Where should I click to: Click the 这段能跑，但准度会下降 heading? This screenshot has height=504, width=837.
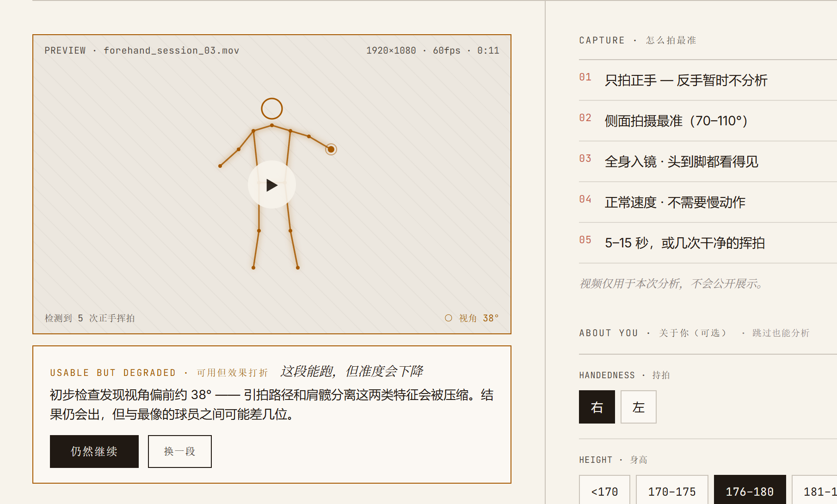pyautogui.click(x=351, y=371)
